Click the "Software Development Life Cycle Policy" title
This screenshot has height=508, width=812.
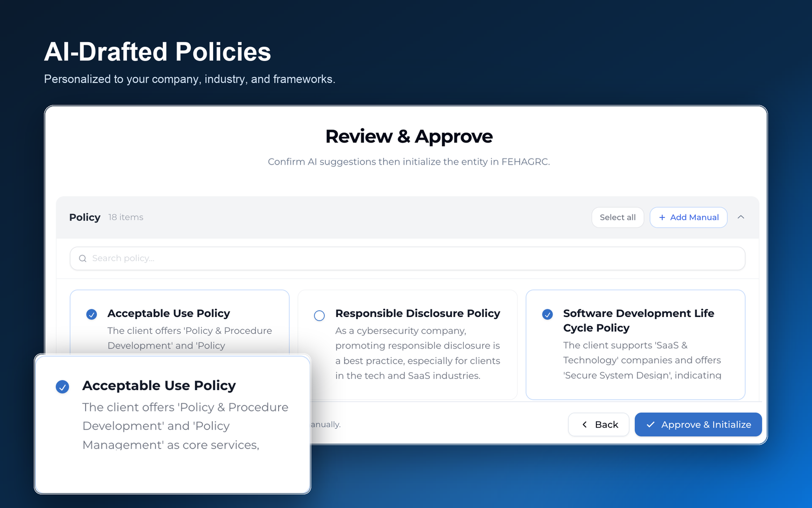[639, 321]
